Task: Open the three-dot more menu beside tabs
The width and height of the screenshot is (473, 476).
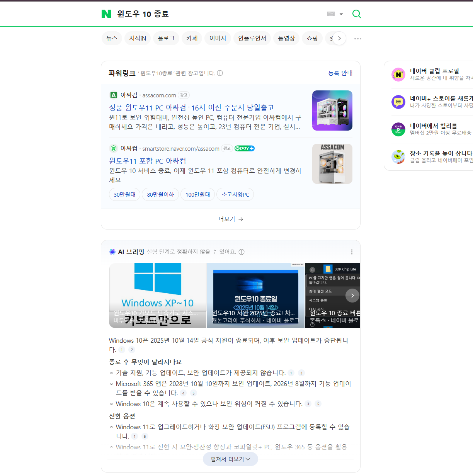Action: click(x=358, y=39)
